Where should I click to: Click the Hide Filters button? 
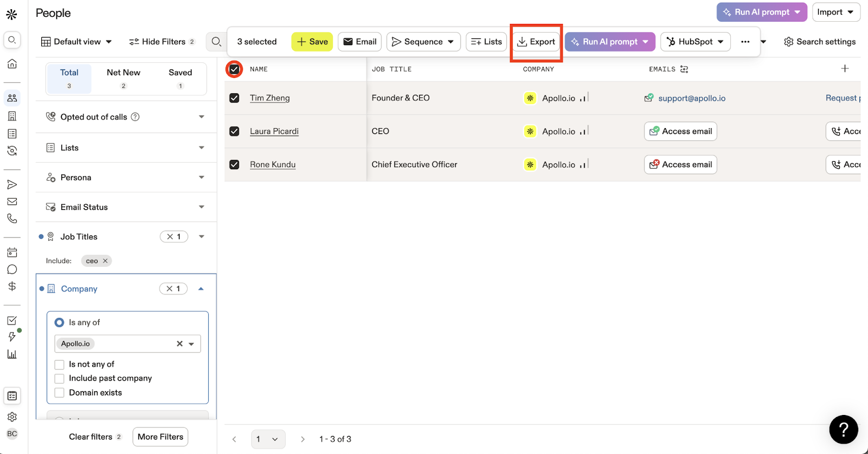(x=162, y=42)
